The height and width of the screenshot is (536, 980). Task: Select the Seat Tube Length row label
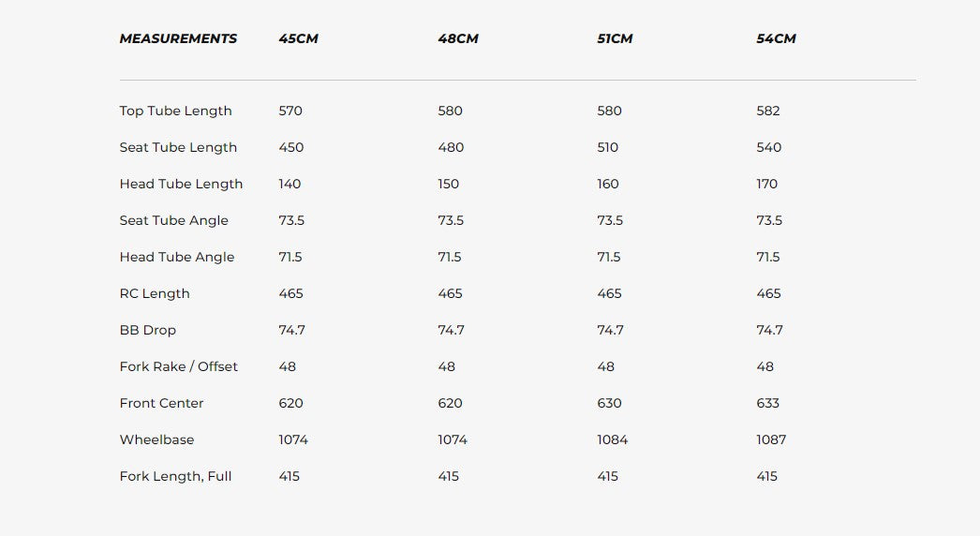tap(178, 147)
